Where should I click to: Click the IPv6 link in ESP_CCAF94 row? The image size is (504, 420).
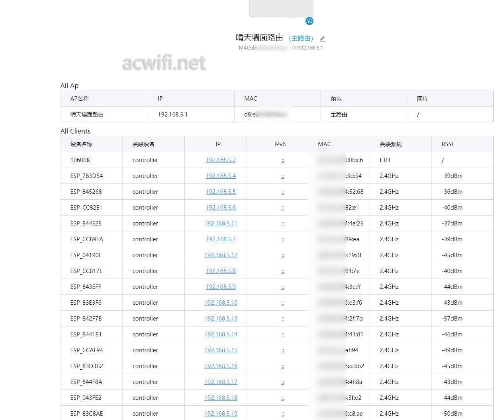click(x=283, y=351)
